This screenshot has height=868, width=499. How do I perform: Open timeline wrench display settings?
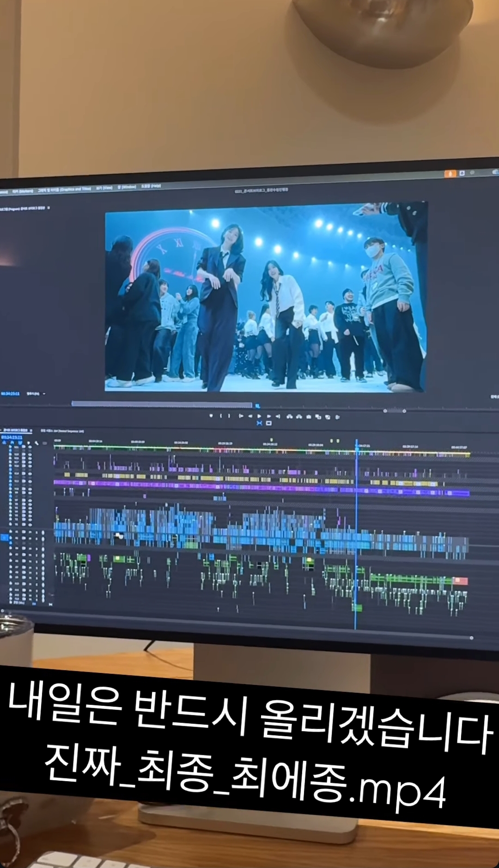[37, 443]
